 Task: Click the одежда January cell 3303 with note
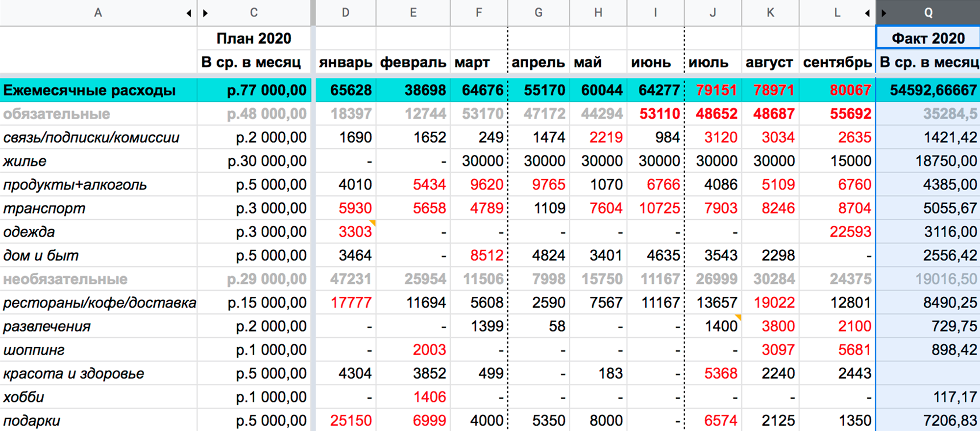[x=345, y=232]
